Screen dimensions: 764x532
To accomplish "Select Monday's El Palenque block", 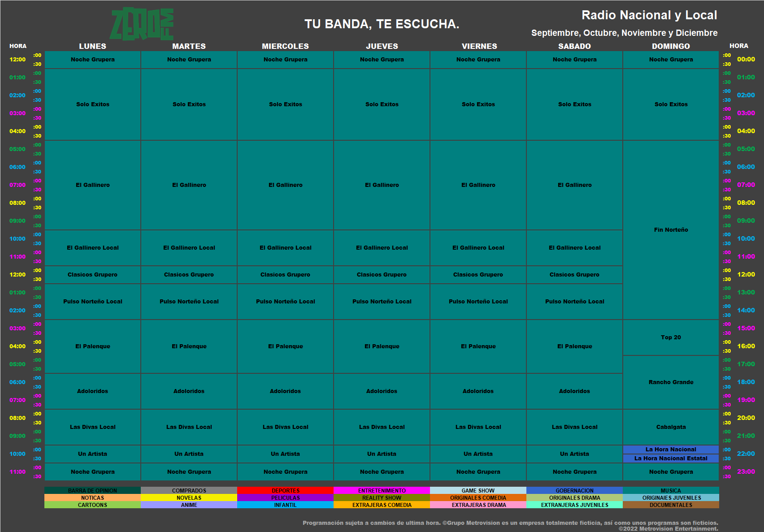I will pos(93,346).
